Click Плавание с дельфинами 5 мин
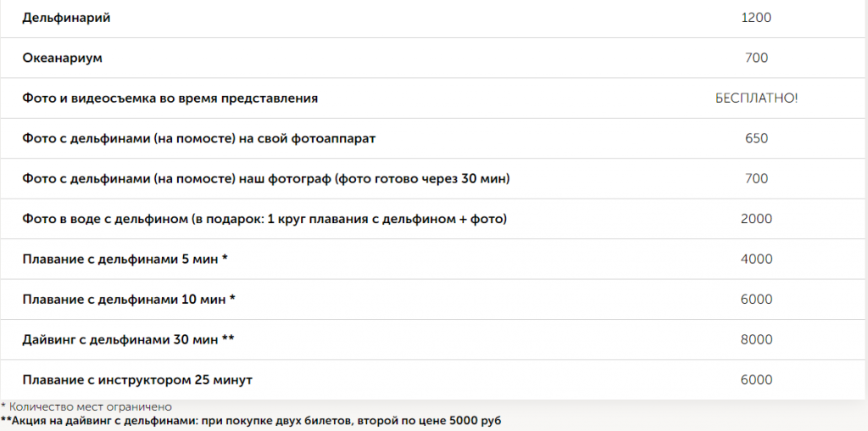 [x=125, y=259]
